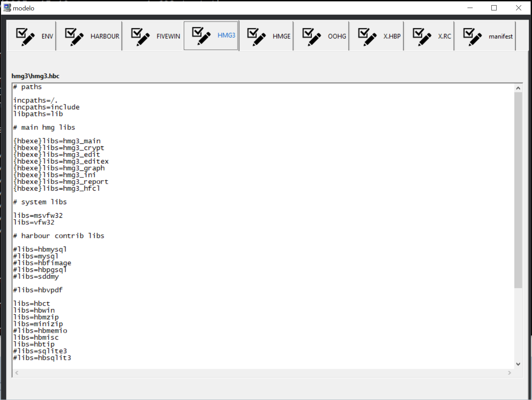
Task: Show the HMGE configuration tab
Action: click(267, 36)
